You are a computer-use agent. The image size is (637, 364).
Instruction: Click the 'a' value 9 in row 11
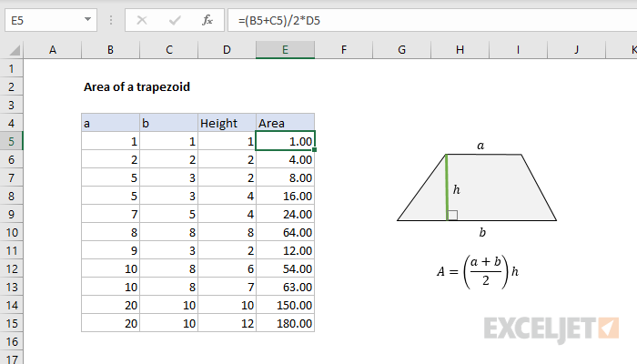click(x=110, y=250)
